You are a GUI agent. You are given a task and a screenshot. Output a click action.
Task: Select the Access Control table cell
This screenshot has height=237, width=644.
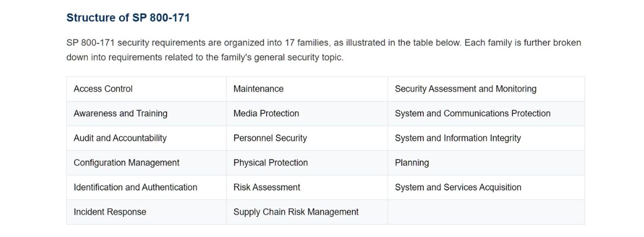pos(146,89)
